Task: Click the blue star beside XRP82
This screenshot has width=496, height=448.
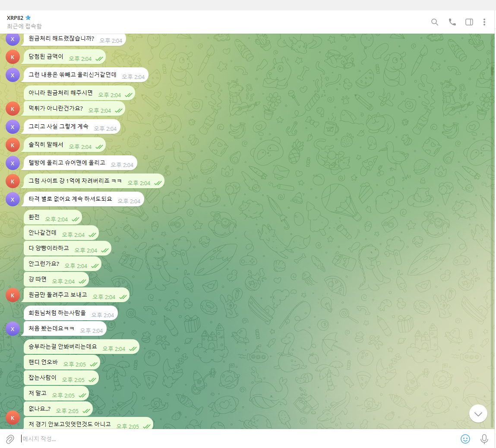Action: [x=28, y=18]
